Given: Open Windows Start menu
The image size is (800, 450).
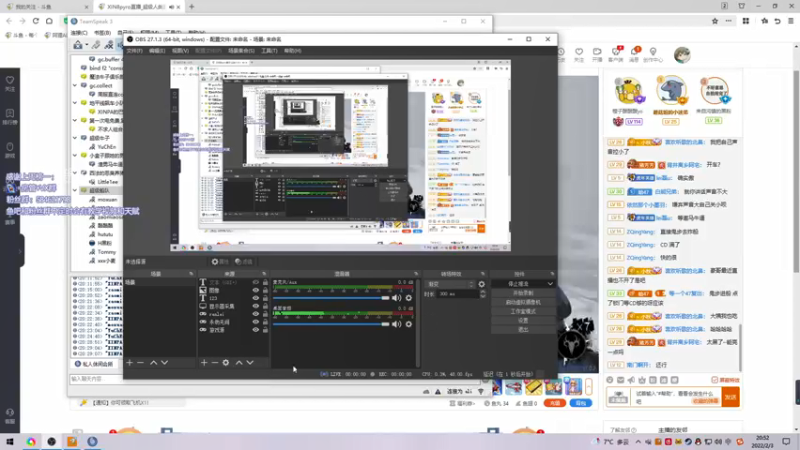Looking at the screenshot, I should pyautogui.click(x=10, y=441).
